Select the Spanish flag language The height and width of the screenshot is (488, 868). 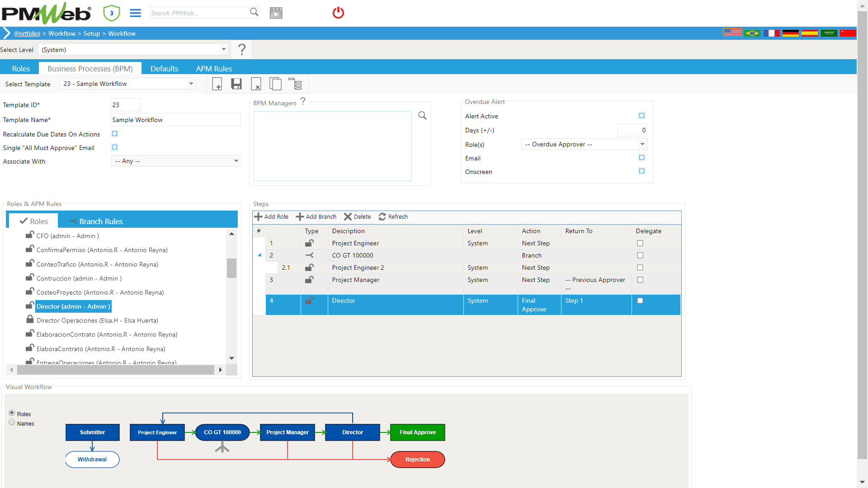coord(810,33)
